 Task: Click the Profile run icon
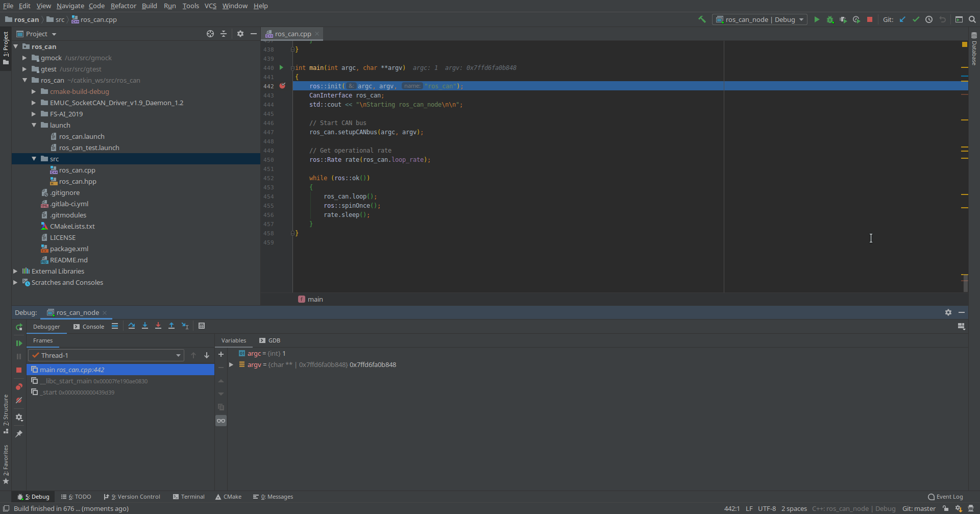tap(856, 19)
